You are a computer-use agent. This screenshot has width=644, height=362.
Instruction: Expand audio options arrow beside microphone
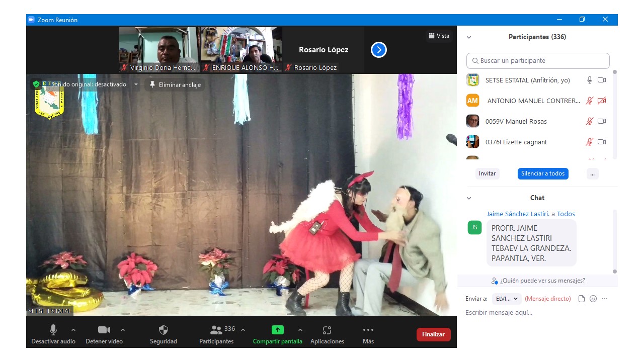[73, 330]
